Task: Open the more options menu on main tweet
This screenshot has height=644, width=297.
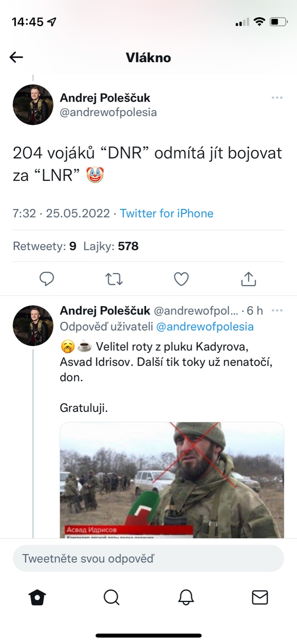Action: pos(277,98)
